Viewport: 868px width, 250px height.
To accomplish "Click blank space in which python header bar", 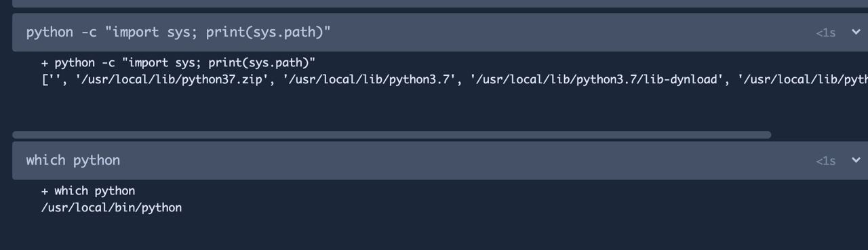I will pyautogui.click(x=468, y=160).
